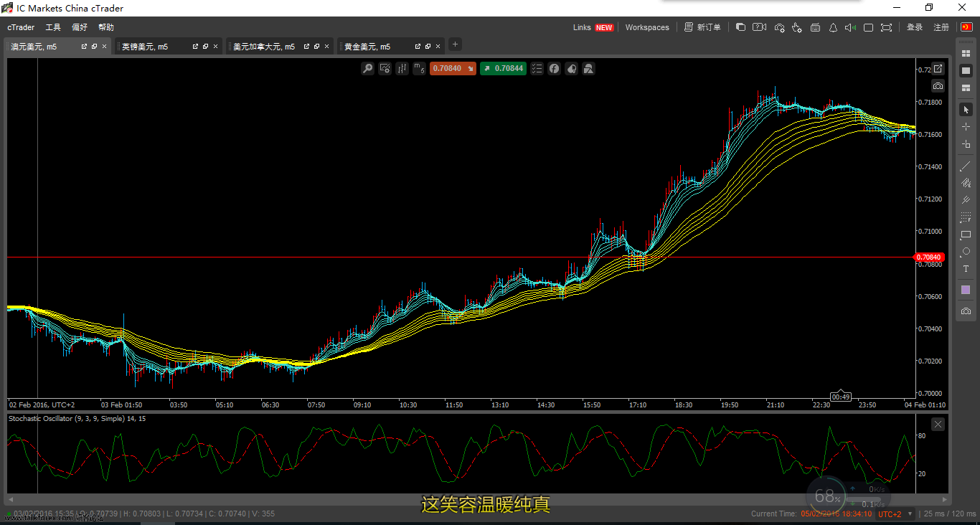Image resolution: width=980 pixels, height=525 pixels.
Task: Select the ellipse drawing tool
Action: (966, 252)
